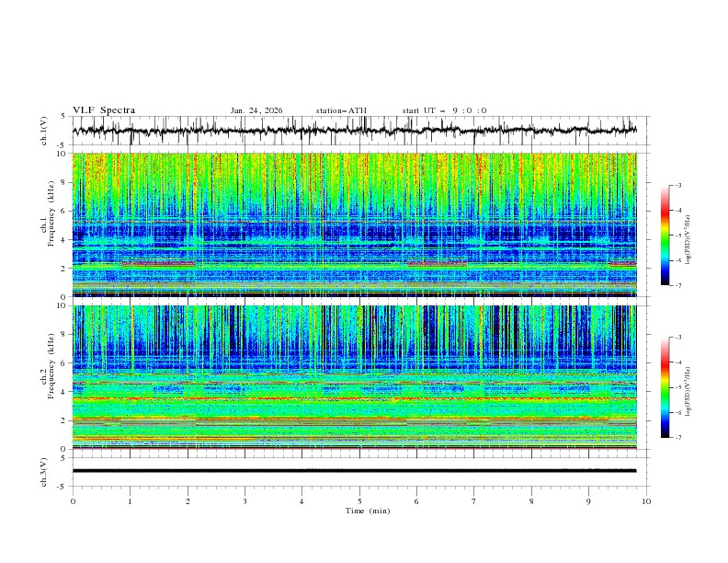Select the "start UT = 9 : 0 : 0" text
The width and height of the screenshot is (728, 563).
(444, 110)
